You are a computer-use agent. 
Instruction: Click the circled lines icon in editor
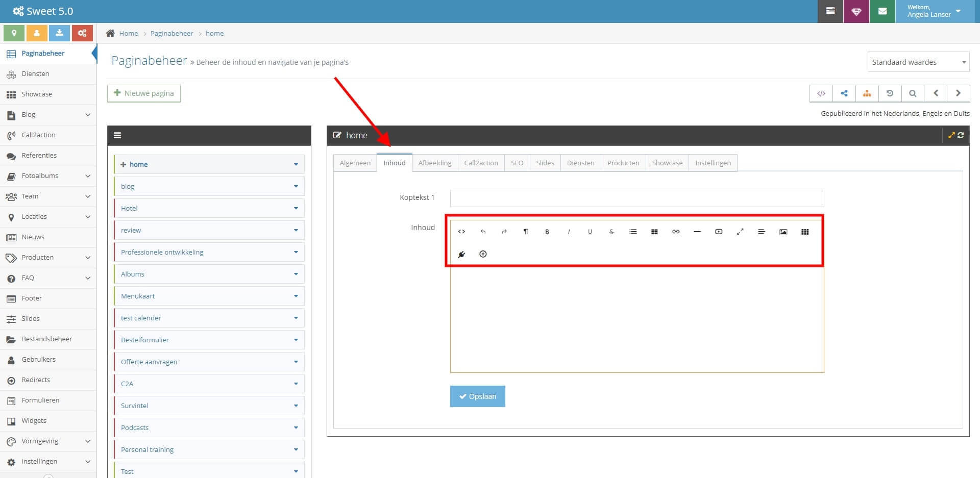click(x=483, y=254)
